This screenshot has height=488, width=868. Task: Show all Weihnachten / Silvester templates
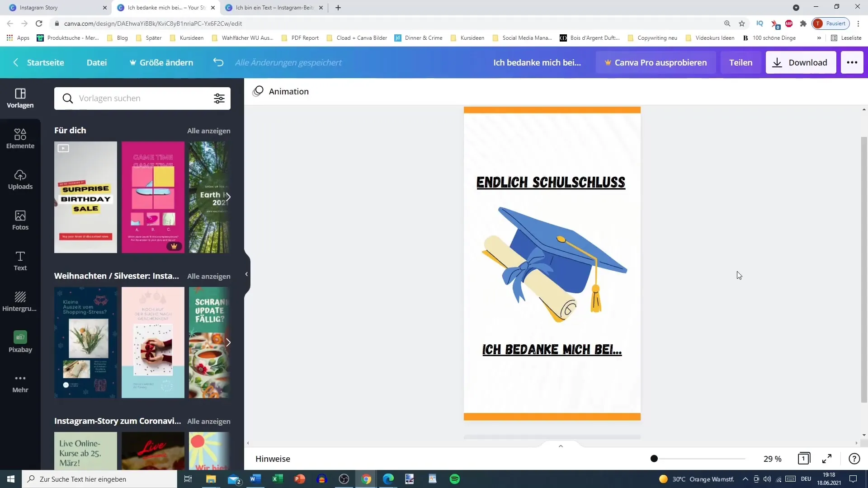click(208, 276)
